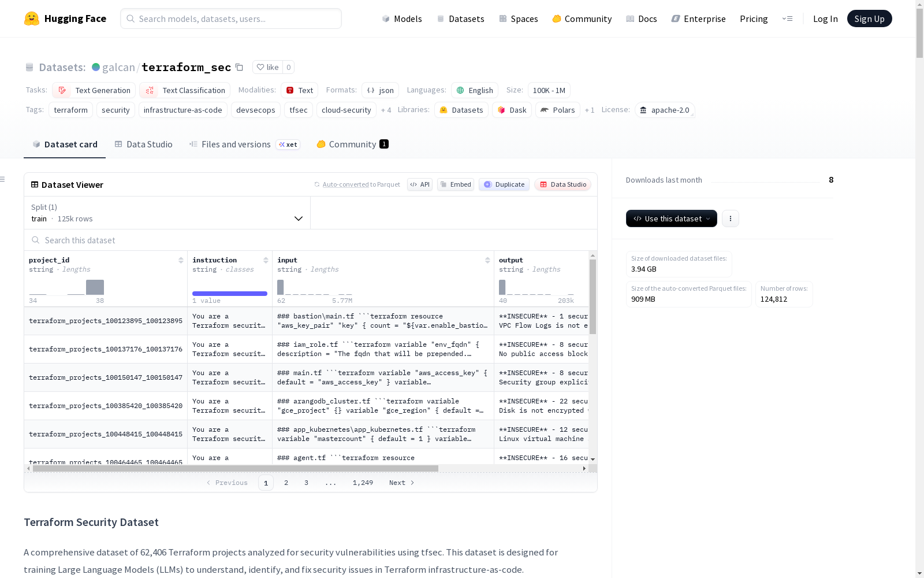
Task: Select the 100K - 1M size tag
Action: 549,90
